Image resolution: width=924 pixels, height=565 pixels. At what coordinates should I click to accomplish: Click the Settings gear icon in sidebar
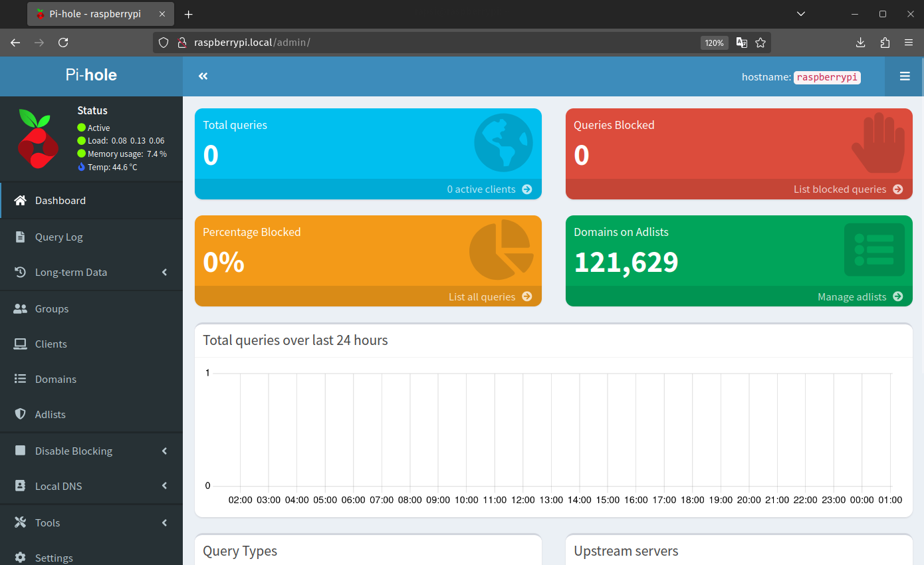21,558
